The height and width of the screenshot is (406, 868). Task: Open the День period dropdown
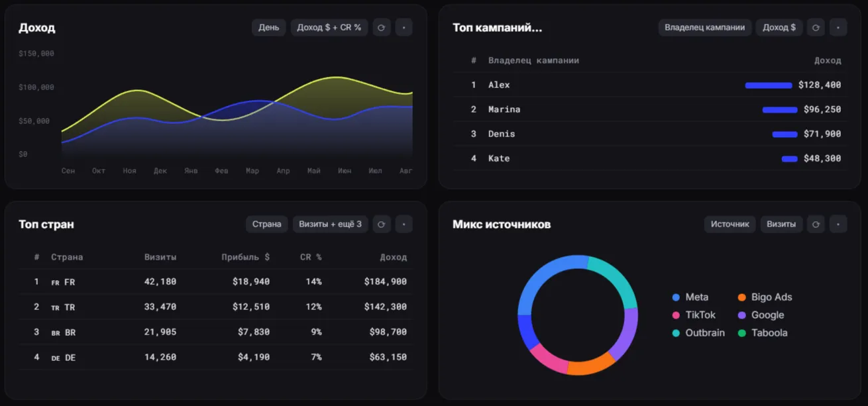pyautogui.click(x=268, y=27)
